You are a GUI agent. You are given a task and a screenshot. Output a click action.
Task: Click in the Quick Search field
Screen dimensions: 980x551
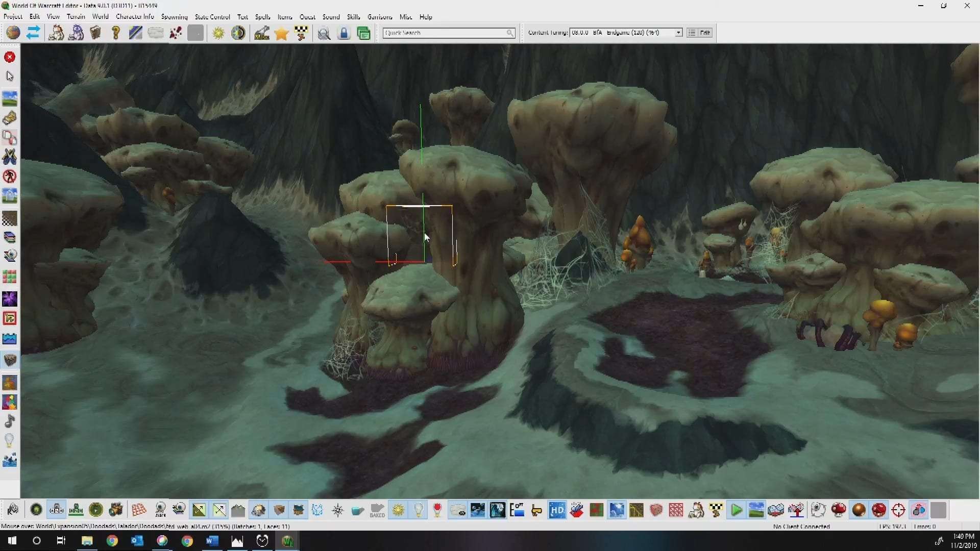444,33
